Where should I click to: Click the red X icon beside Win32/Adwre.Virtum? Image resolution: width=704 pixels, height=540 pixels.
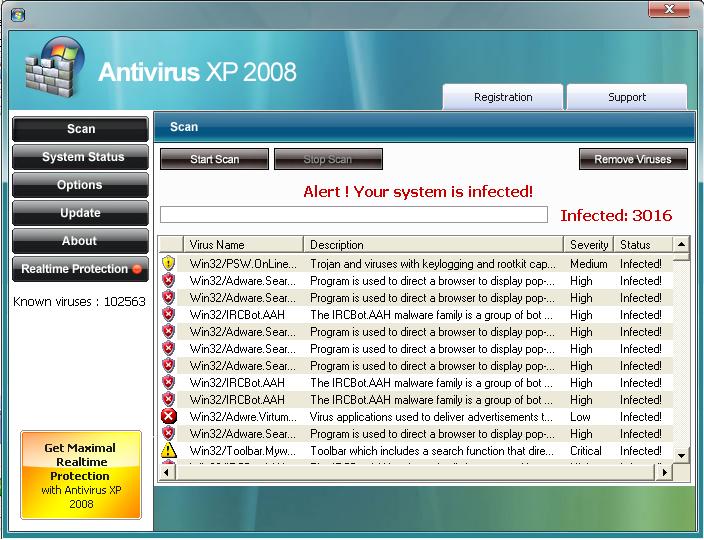[x=169, y=416]
